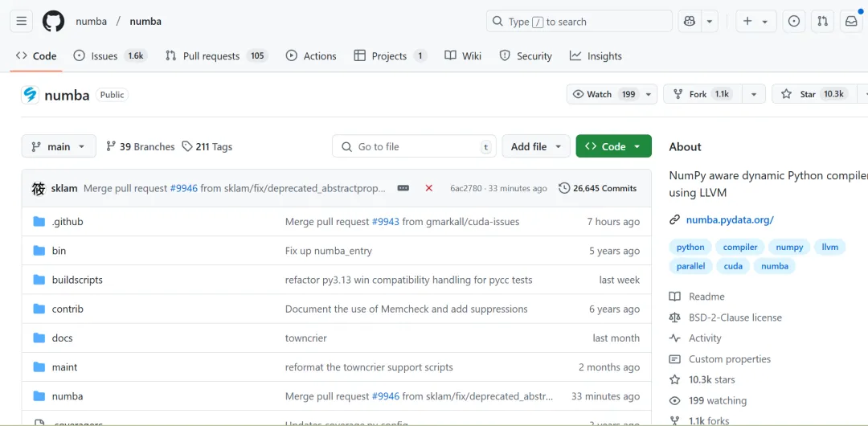Image resolution: width=868 pixels, height=426 pixels.
Task: Open the Projects tab
Action: (391, 56)
